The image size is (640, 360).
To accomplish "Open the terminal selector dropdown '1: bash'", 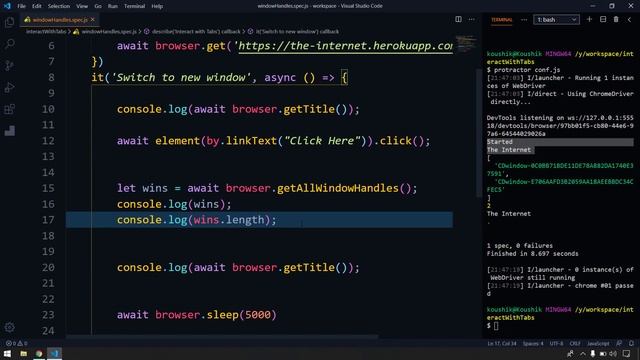I will coord(556,20).
